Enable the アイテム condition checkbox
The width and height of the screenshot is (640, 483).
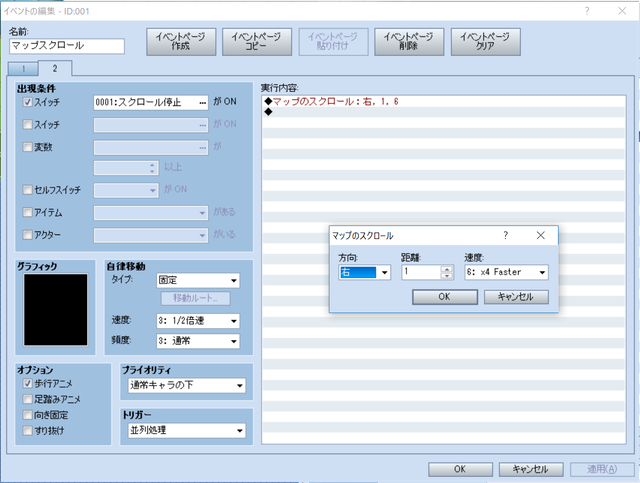pos(27,212)
